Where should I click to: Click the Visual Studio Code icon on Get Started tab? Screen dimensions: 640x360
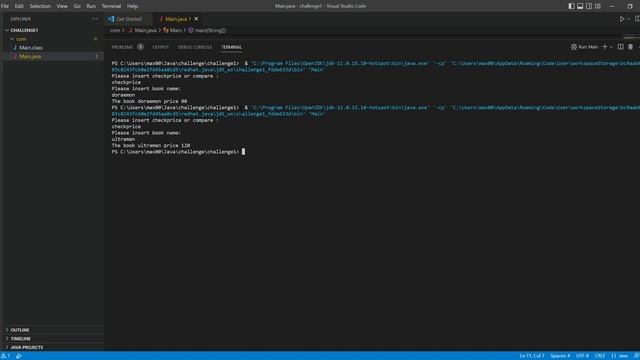point(111,19)
